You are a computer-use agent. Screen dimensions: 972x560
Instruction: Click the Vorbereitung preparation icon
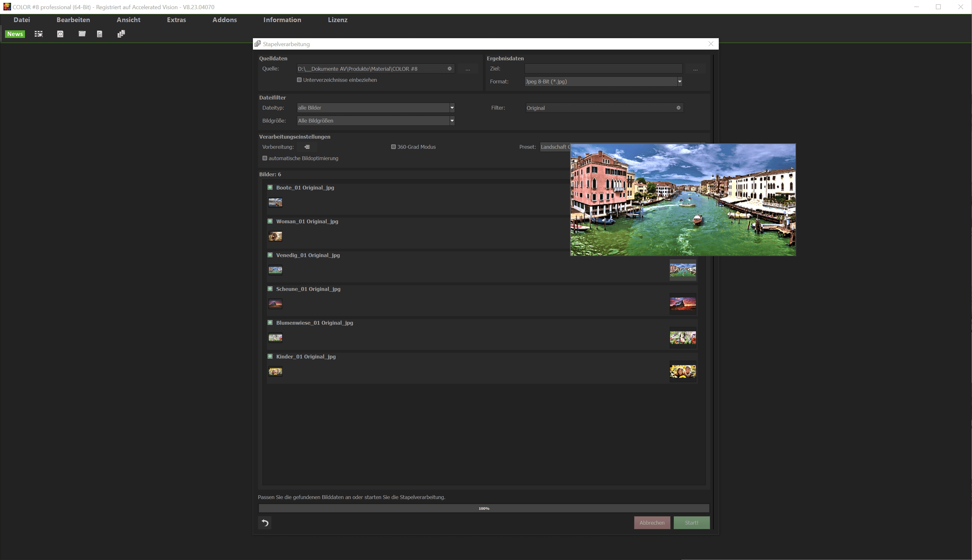[x=307, y=147]
